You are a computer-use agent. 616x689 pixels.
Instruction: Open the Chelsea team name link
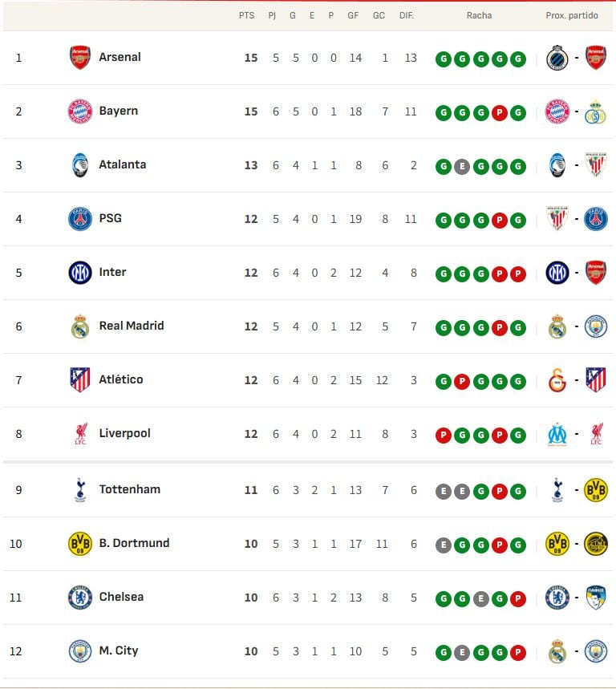pos(121,597)
